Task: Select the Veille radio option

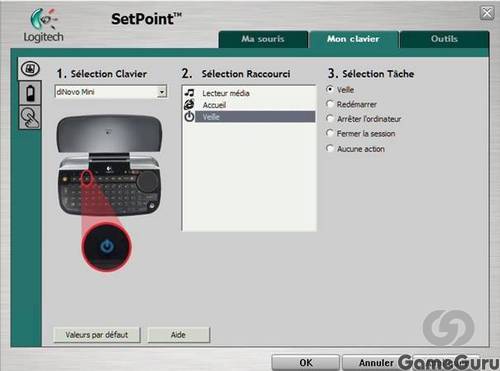Action: click(330, 89)
